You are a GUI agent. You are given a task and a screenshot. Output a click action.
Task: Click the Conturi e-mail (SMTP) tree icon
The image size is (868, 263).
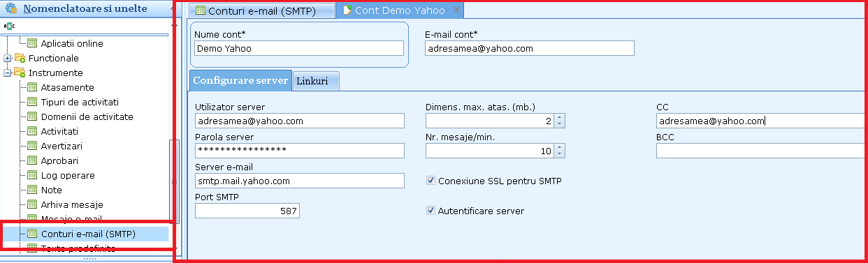tap(32, 234)
